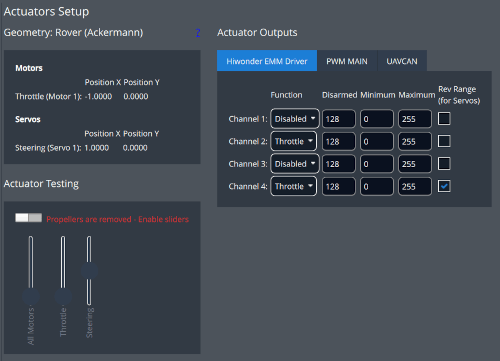Edit Channel 4 Maximum value field

415,186
